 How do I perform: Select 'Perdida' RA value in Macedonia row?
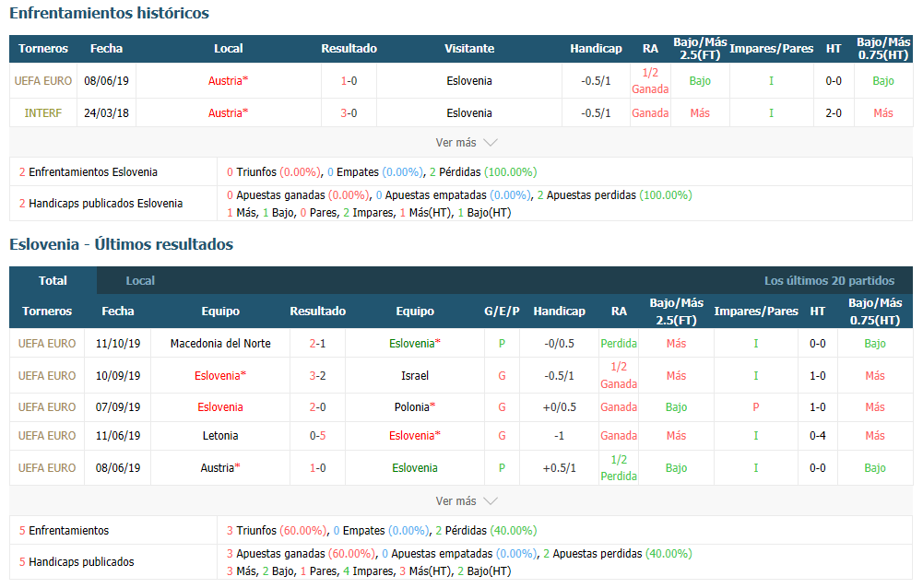[x=619, y=343]
